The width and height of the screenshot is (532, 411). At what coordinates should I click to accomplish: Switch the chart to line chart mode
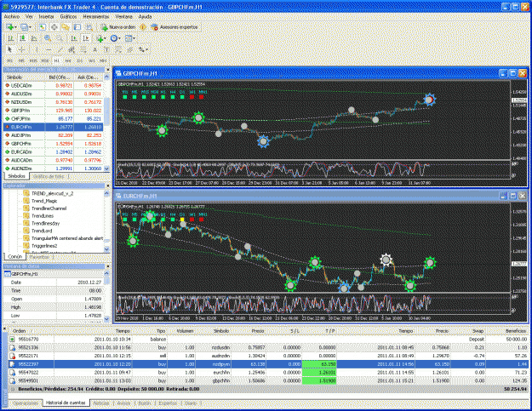(34, 38)
